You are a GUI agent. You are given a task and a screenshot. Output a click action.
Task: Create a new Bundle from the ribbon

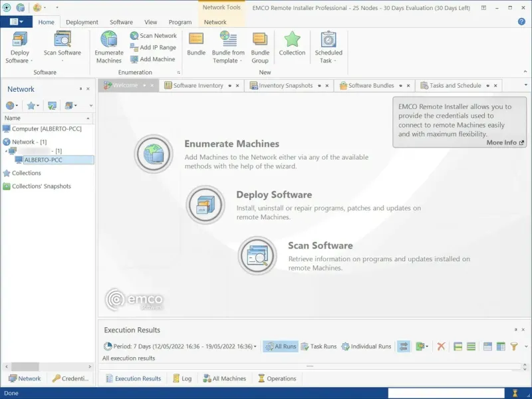pos(196,44)
